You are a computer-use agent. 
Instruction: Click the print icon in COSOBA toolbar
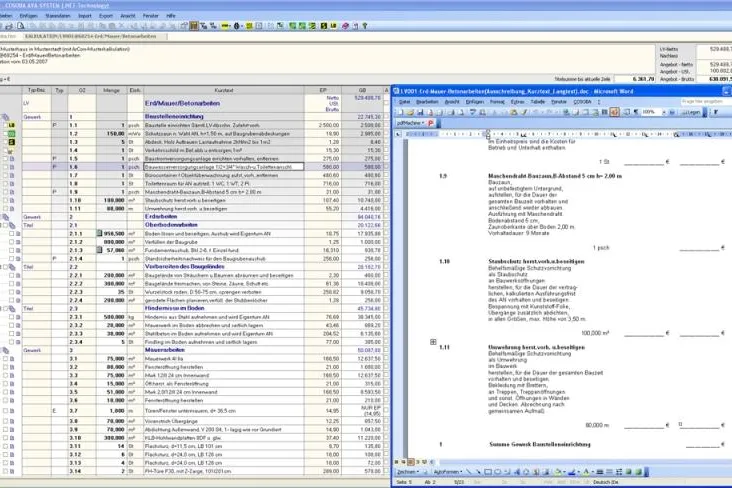tap(9, 26)
